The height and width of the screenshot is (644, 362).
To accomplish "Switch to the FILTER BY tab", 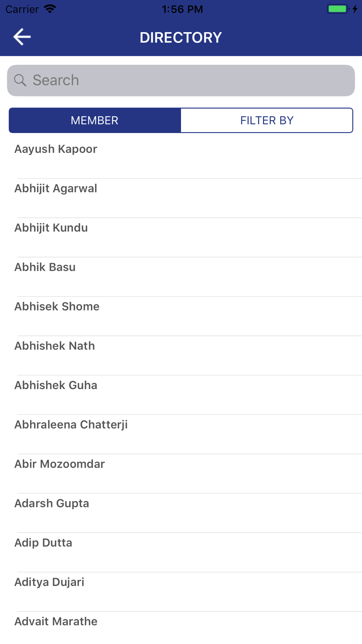I will point(267,120).
